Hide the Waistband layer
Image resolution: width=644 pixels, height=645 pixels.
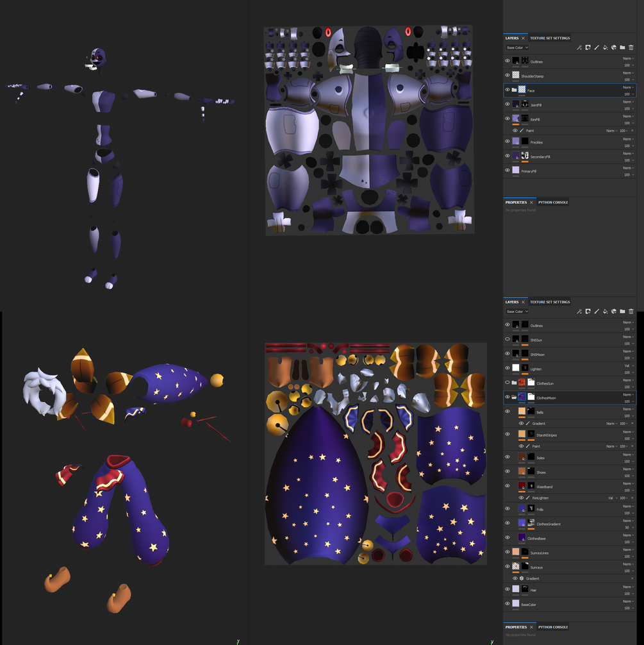(x=508, y=486)
